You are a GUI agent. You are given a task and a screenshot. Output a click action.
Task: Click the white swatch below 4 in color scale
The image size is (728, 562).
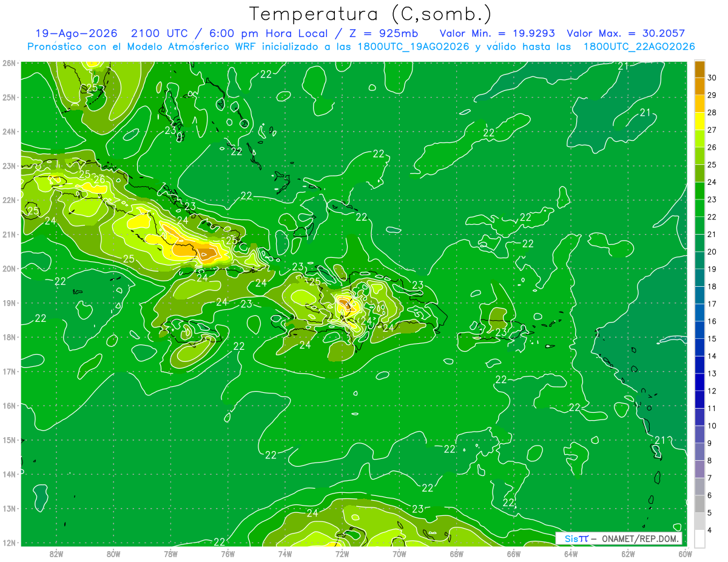[699, 538]
